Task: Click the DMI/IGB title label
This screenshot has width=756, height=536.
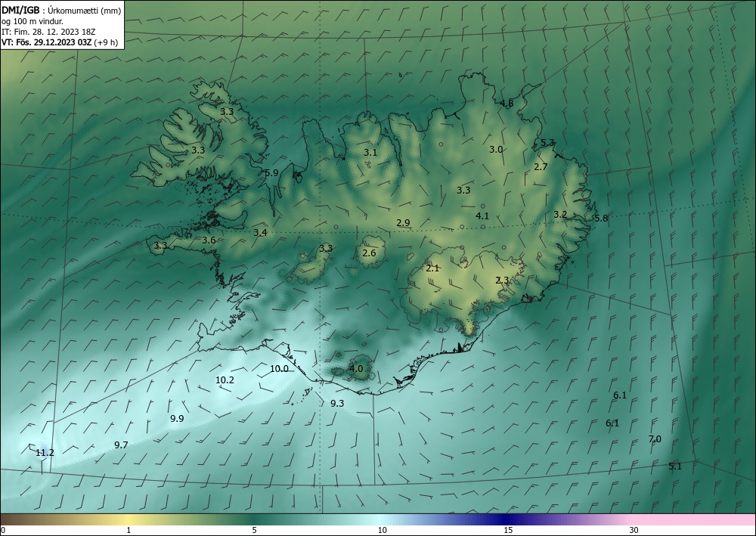Action: point(20,10)
